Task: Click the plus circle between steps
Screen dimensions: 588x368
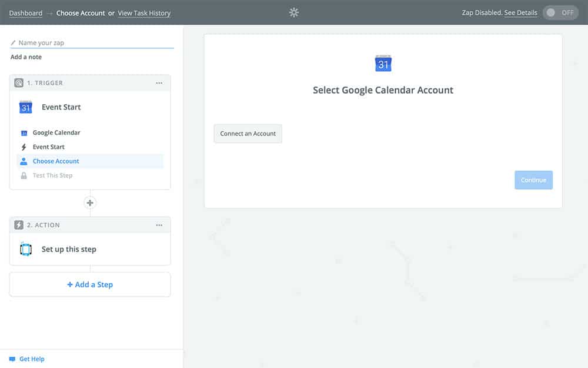Action: point(90,203)
